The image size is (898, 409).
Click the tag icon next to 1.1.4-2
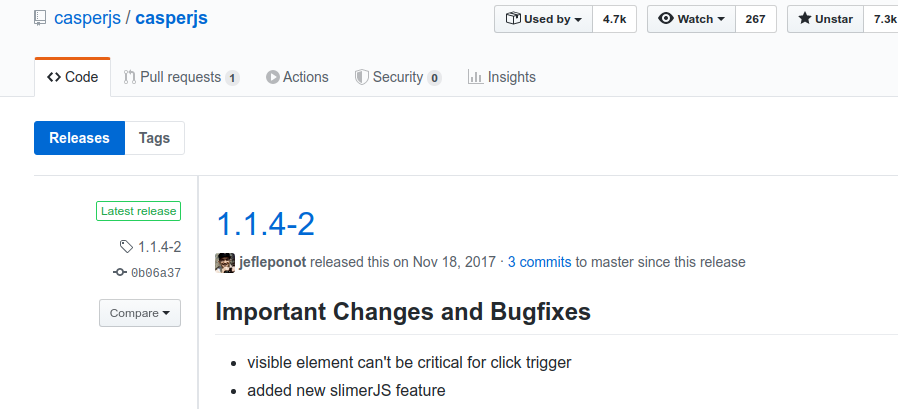point(126,247)
